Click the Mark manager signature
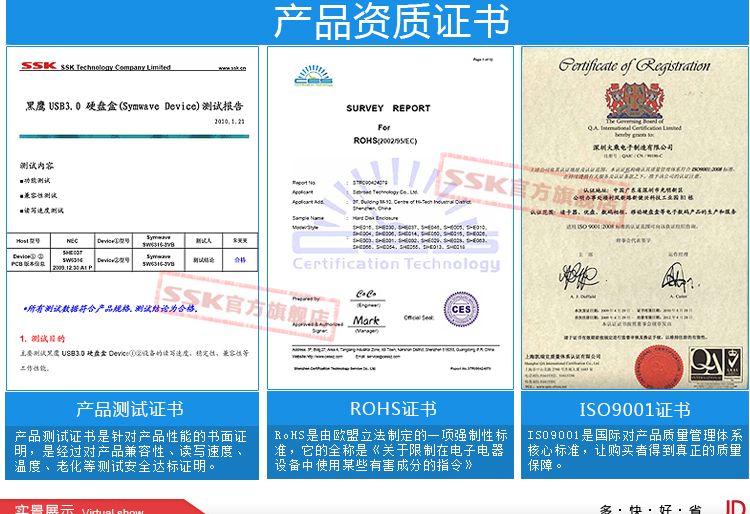Viewport: 750px width, 514px height. [366, 320]
